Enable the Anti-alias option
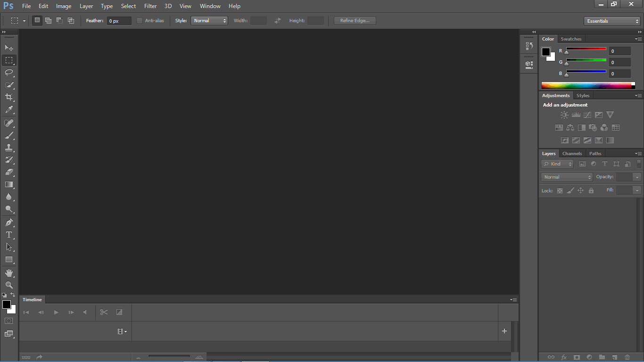Image resolution: width=644 pixels, height=362 pixels. 140,20
